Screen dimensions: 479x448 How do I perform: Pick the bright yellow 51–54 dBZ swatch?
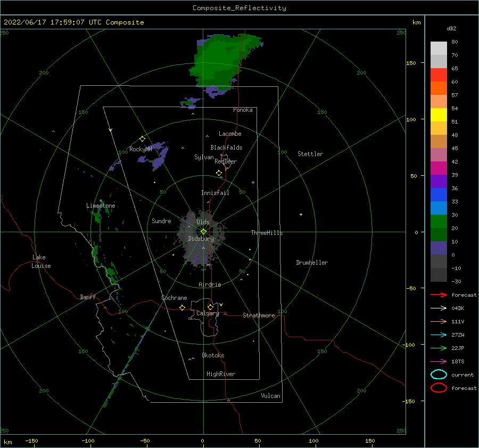(439, 115)
